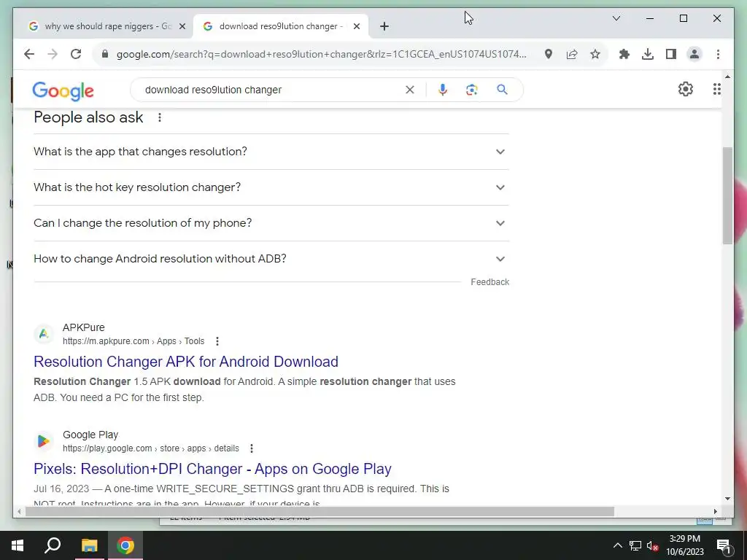
Task: Click the m.apkpure.com URL breadcrumb
Action: [133, 341]
